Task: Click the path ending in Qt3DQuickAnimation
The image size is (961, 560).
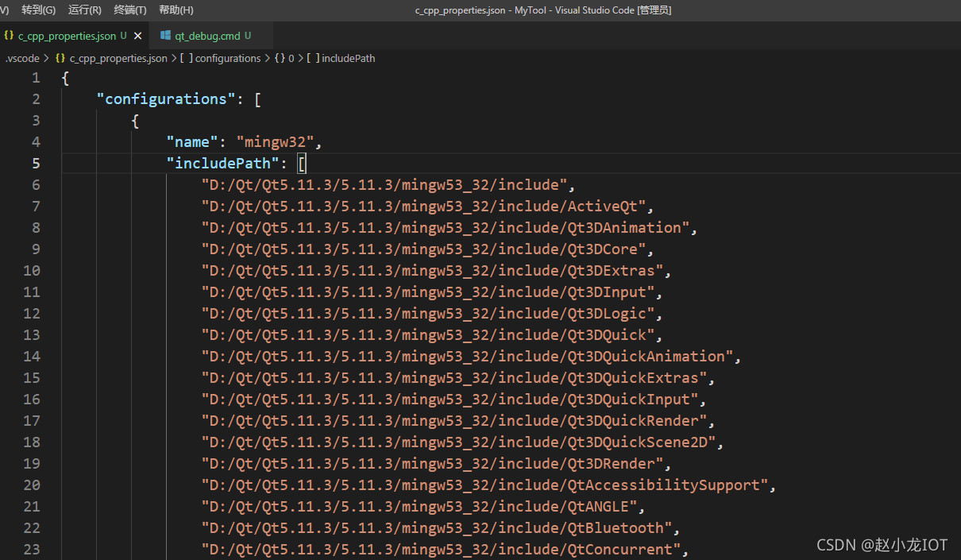Action: pos(467,357)
